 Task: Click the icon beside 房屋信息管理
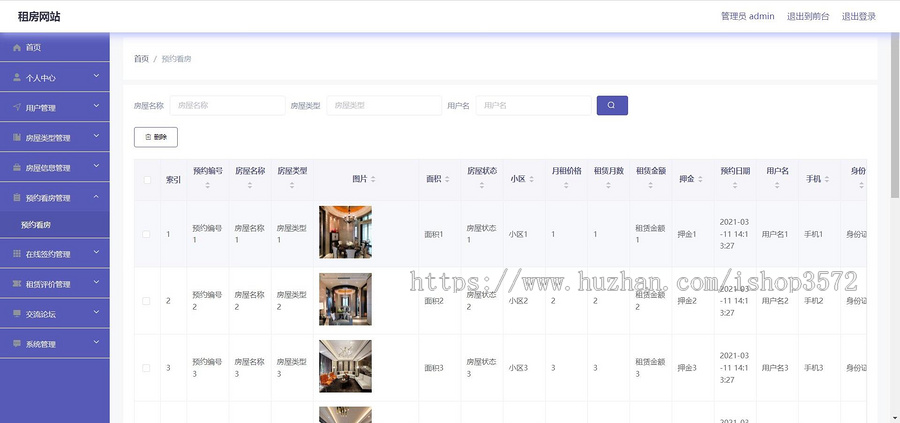(17, 168)
